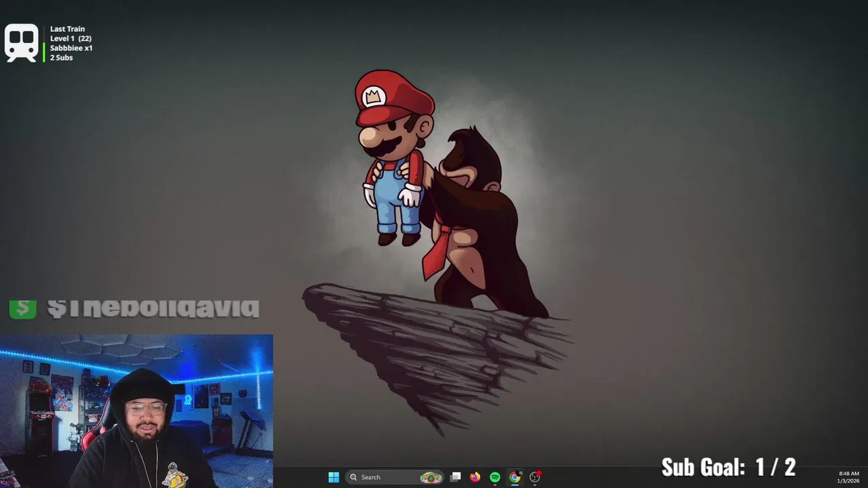Click the Last Train widget train icon
The width and height of the screenshot is (868, 488).
pyautogui.click(x=22, y=43)
